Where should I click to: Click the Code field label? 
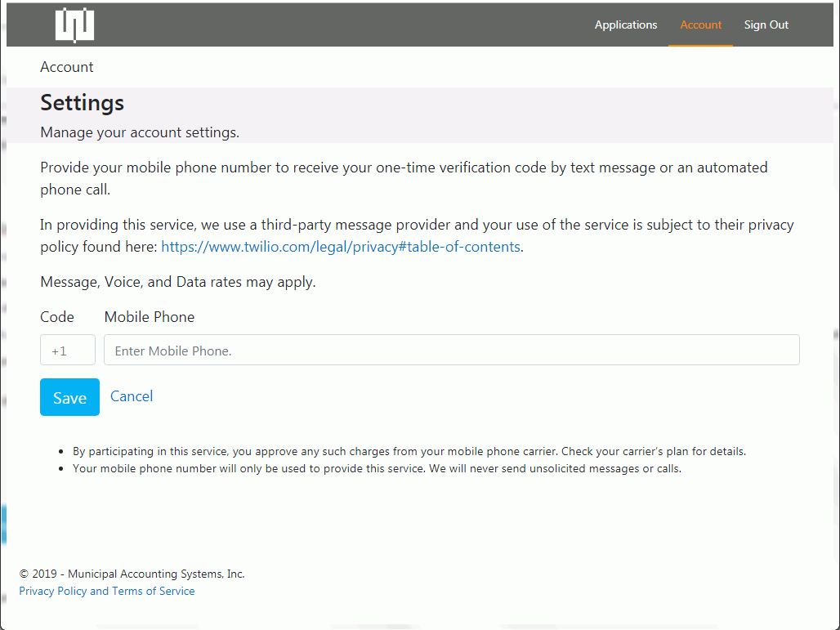pos(57,317)
